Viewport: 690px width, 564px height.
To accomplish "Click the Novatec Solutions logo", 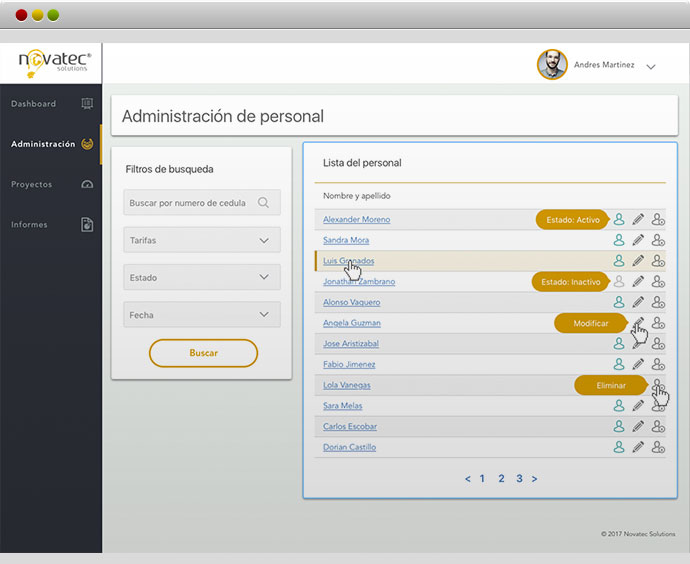I will click(54, 64).
